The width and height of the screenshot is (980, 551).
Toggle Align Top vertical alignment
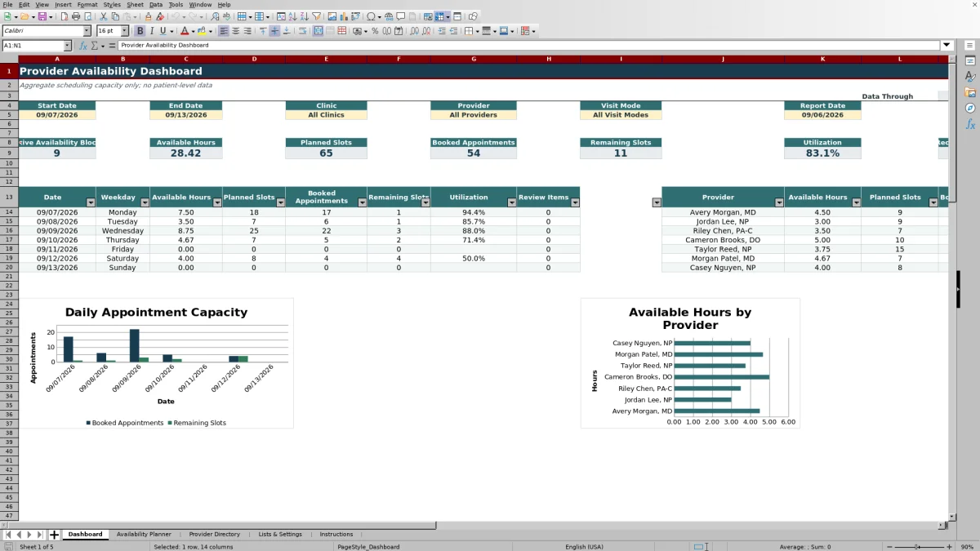point(263,31)
